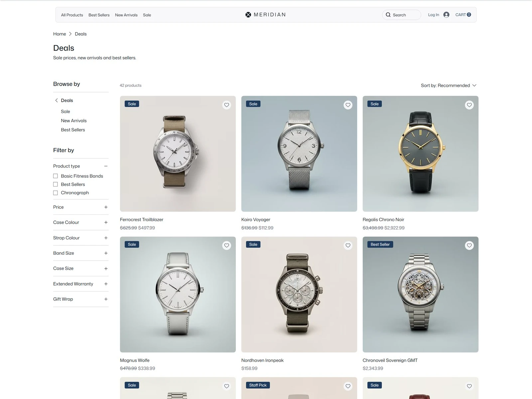Viewport: 532px width, 399px height.
Task: Enable the Chronograph filter checkbox
Action: coord(56,193)
